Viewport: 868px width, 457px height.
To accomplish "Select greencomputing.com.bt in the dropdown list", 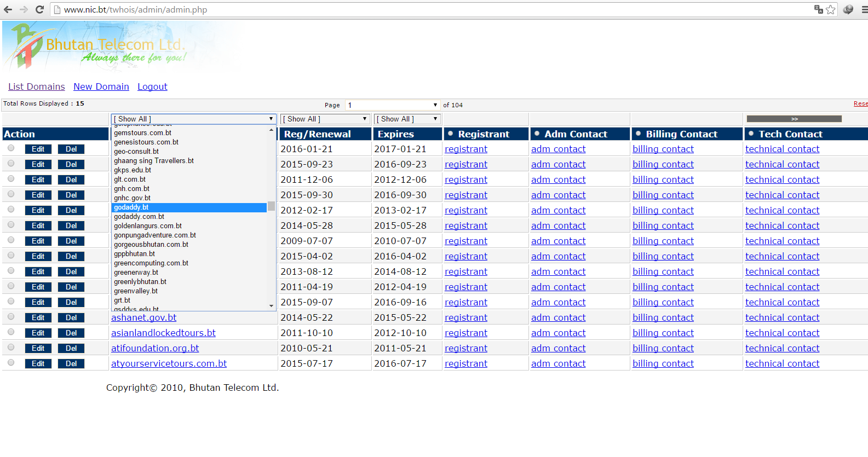I will pos(189,263).
